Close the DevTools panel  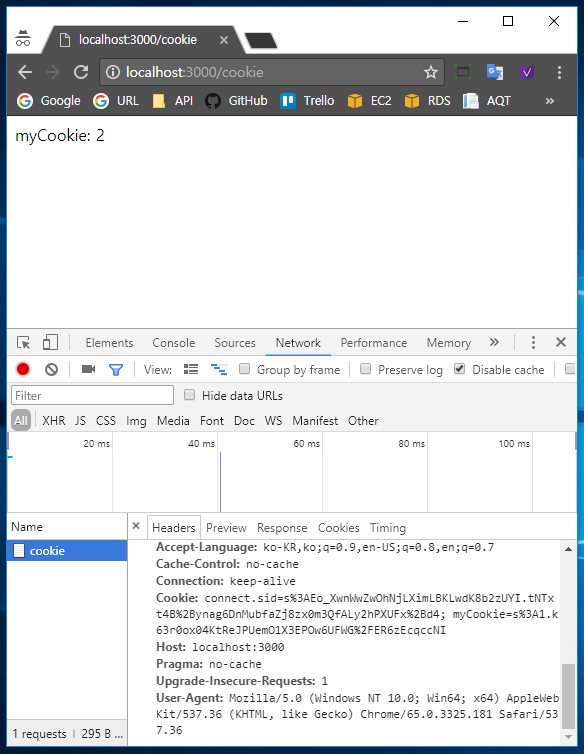click(561, 342)
